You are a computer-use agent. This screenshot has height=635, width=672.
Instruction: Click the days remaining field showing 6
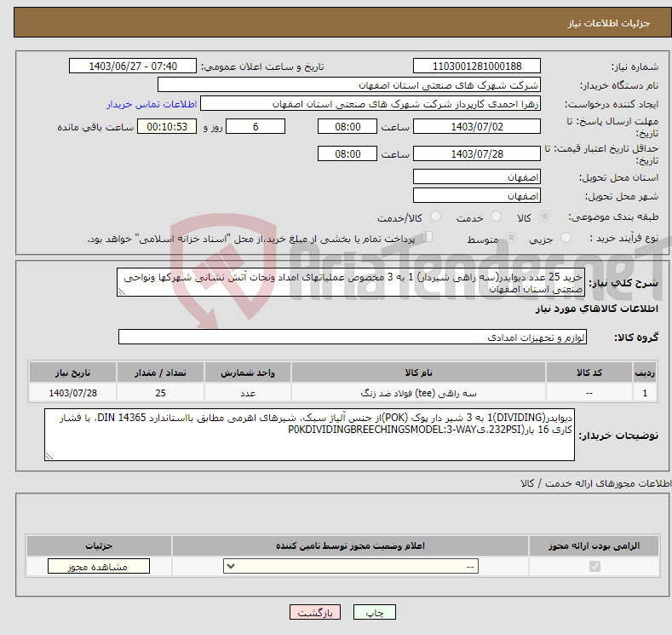(x=256, y=126)
